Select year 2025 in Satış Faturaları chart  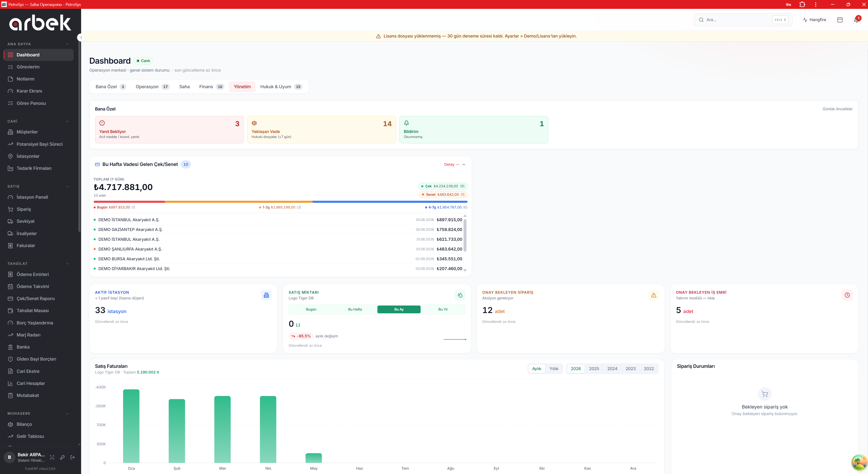(594, 369)
